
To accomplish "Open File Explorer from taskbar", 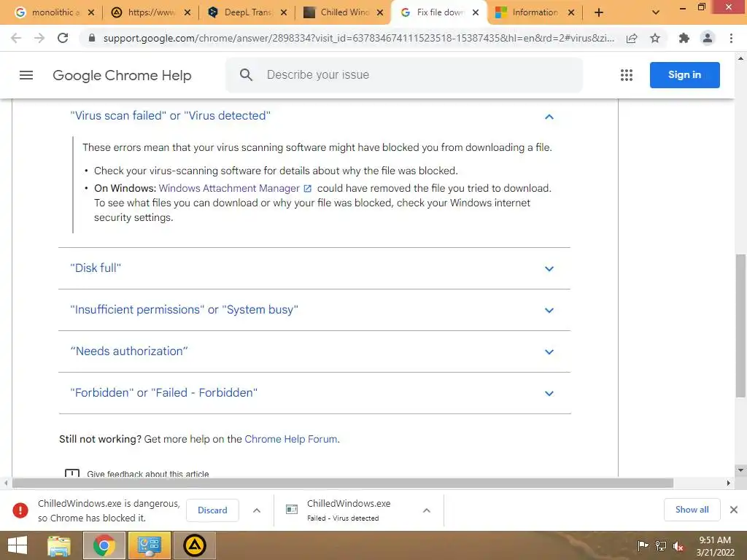I will tap(59, 545).
